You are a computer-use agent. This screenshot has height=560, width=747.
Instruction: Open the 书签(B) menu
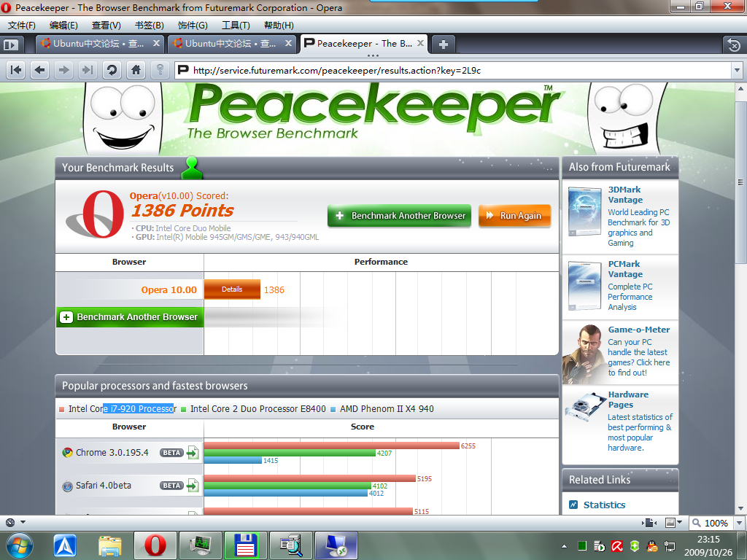pyautogui.click(x=149, y=26)
